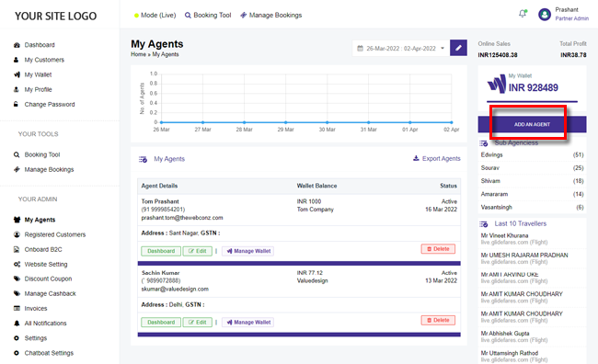Click the Prashant profile avatar icon
Viewport: 598px width, 364px height.
point(545,15)
